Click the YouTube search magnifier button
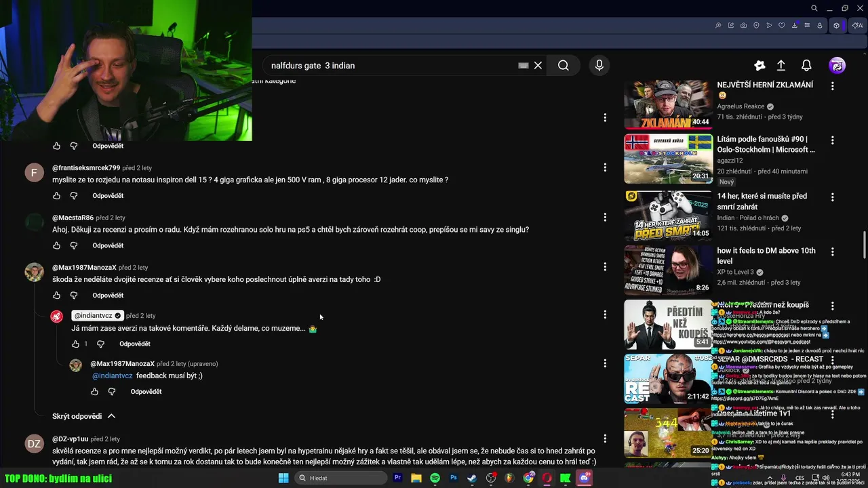 click(x=564, y=66)
